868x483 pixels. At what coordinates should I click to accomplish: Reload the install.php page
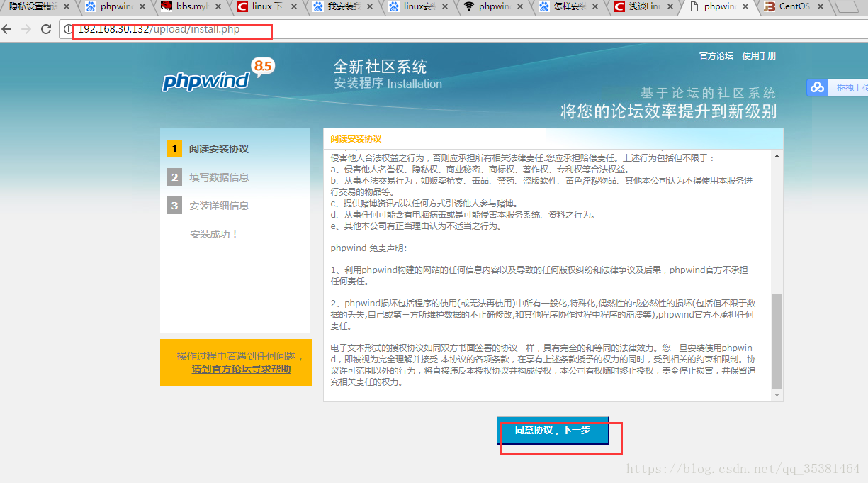click(46, 30)
